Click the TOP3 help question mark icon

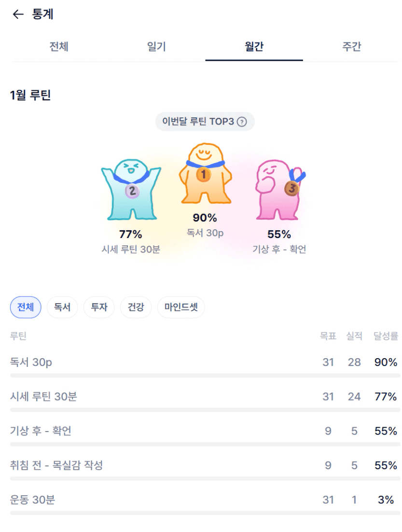pyautogui.click(x=242, y=122)
